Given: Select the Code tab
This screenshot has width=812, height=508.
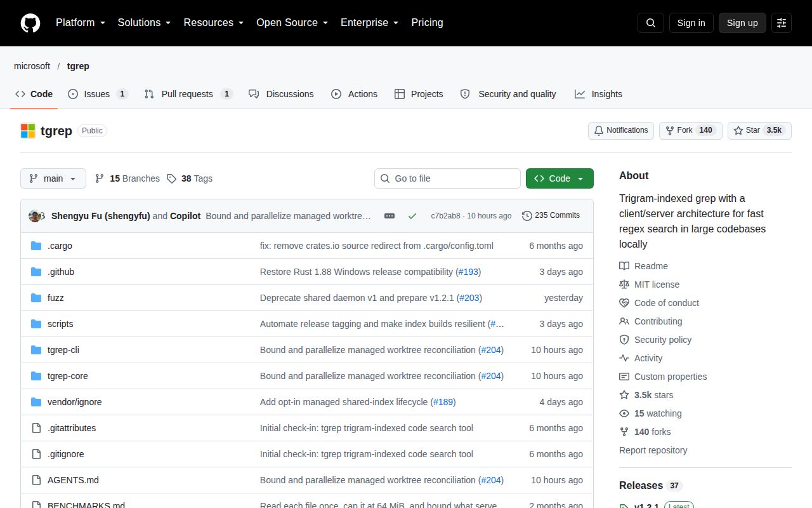Looking at the screenshot, I should (x=34, y=94).
